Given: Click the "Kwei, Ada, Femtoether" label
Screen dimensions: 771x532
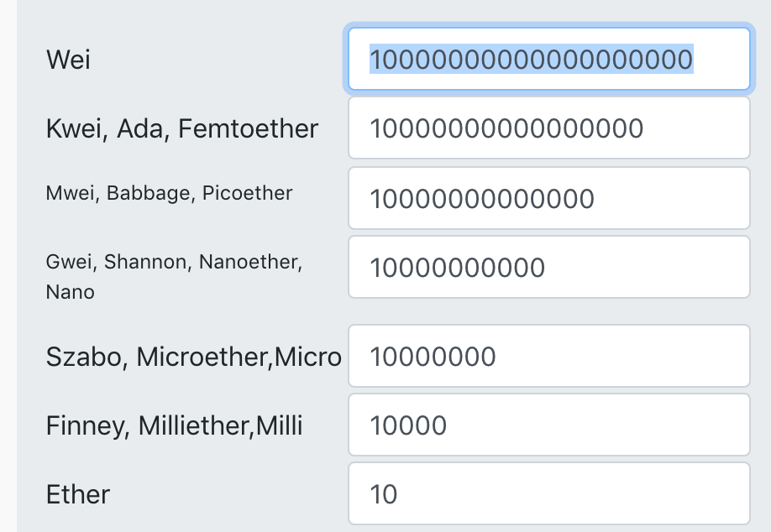Looking at the screenshot, I should pos(182,128).
